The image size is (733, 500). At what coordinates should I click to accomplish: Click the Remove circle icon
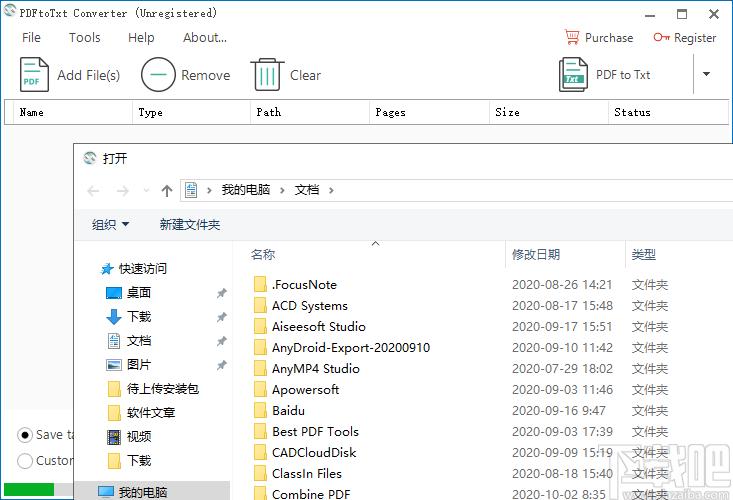click(158, 74)
